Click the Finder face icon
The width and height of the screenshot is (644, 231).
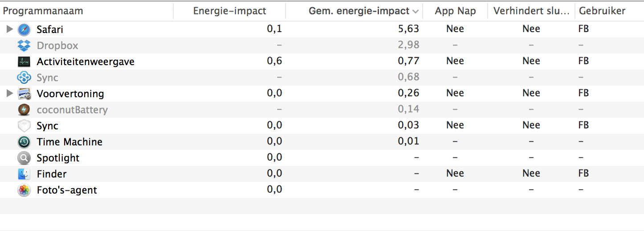(x=24, y=174)
